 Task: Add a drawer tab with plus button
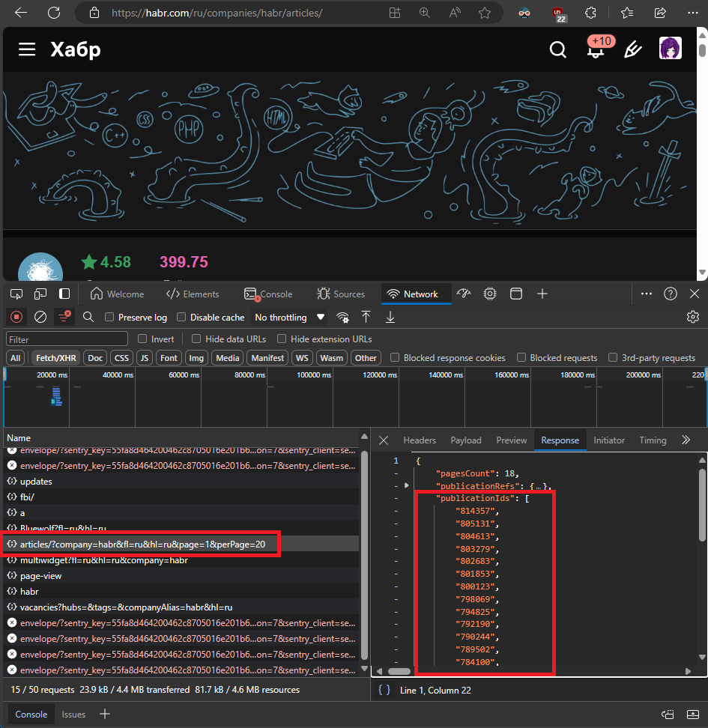pos(105,714)
